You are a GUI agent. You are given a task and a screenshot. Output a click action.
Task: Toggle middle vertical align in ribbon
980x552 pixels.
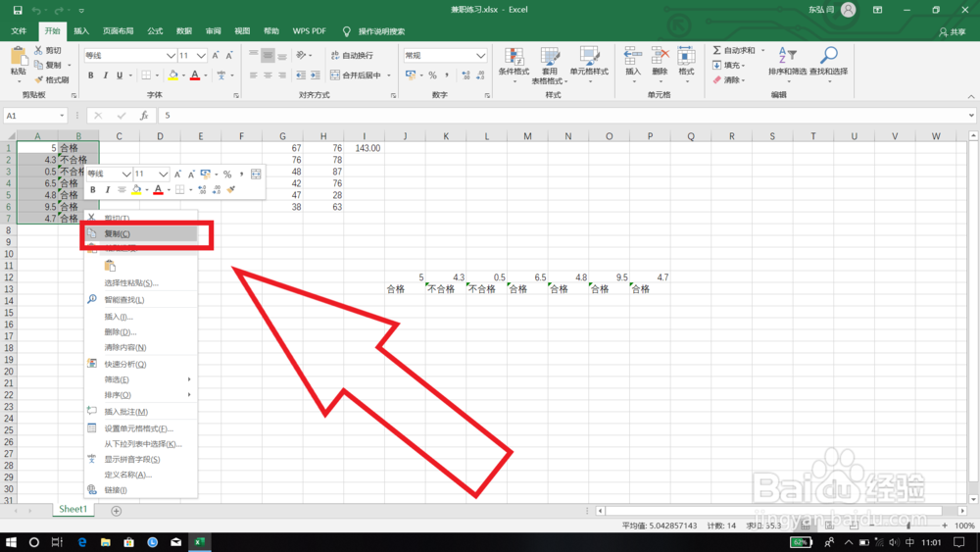(268, 56)
